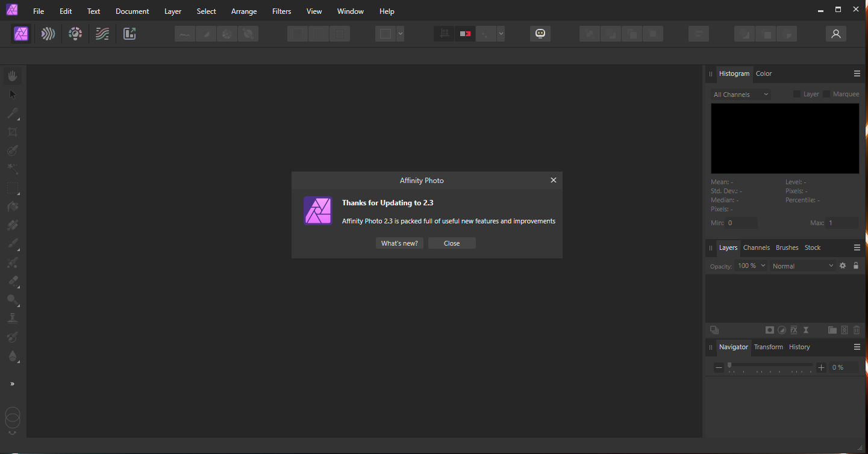Click the Layer Effects FX icon

point(794,330)
